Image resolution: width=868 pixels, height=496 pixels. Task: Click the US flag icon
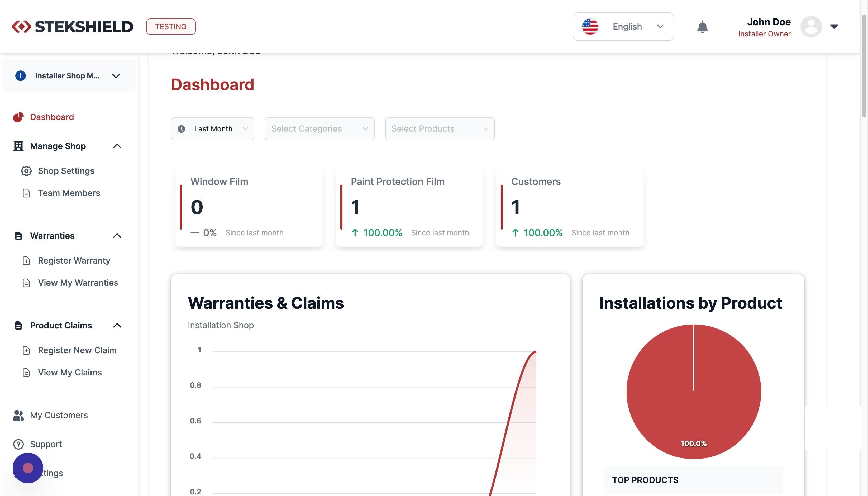click(x=590, y=27)
